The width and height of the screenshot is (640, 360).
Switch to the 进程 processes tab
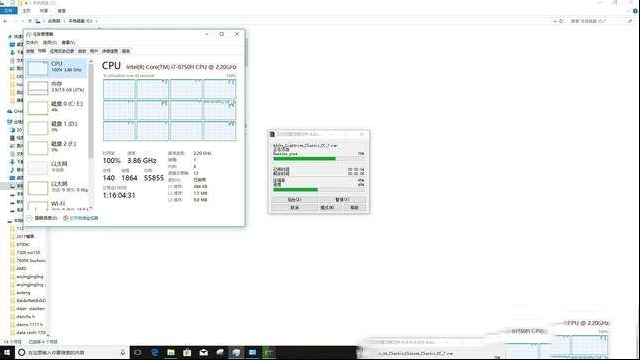30,51
